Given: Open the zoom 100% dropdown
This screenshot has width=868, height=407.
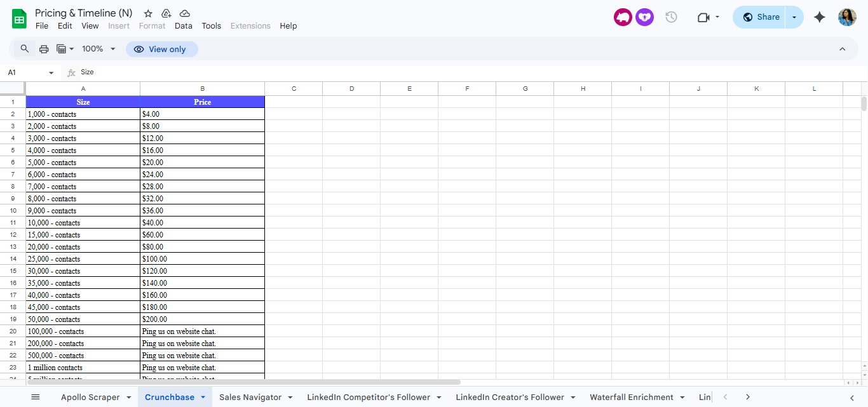Looking at the screenshot, I should pyautogui.click(x=99, y=49).
